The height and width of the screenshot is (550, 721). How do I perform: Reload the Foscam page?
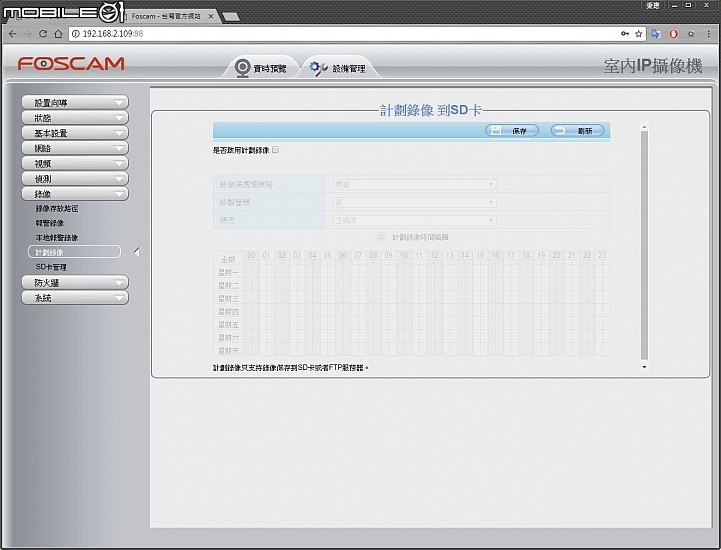(x=43, y=34)
